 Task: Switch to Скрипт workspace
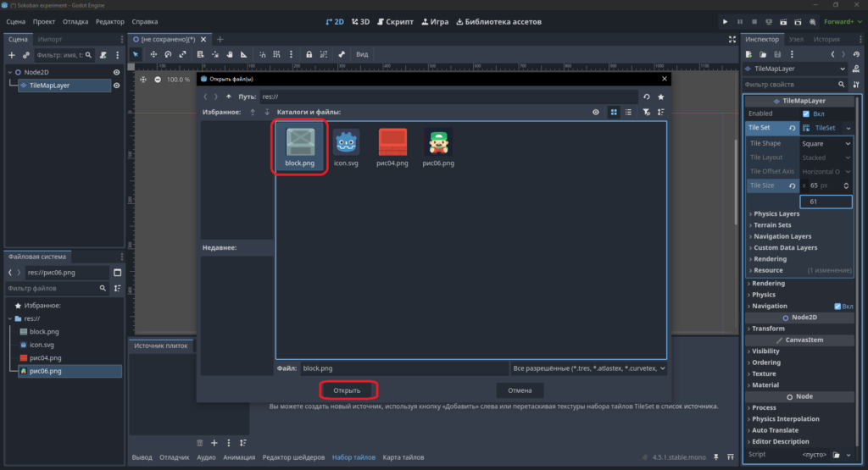click(395, 21)
